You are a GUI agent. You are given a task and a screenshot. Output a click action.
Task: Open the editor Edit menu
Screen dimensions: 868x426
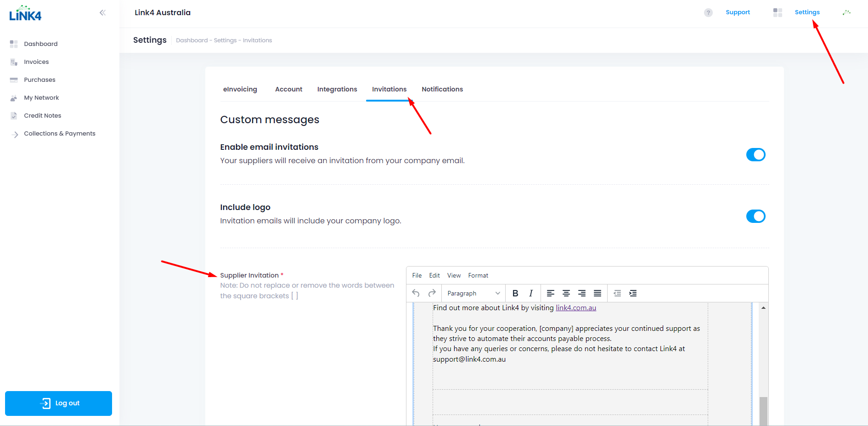pyautogui.click(x=434, y=275)
